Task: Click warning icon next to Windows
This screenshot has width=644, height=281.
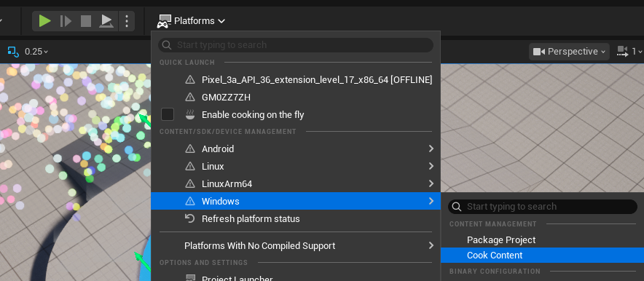Action: (x=189, y=201)
